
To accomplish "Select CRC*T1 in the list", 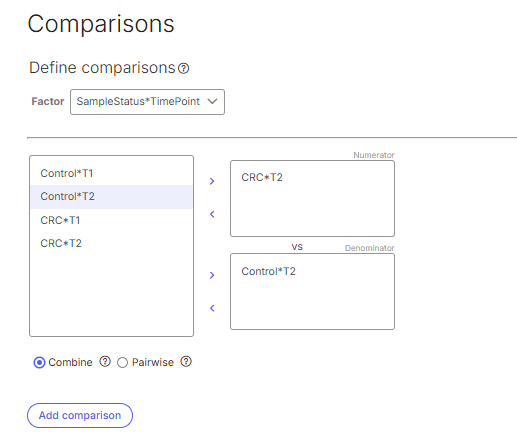I will tap(111, 220).
